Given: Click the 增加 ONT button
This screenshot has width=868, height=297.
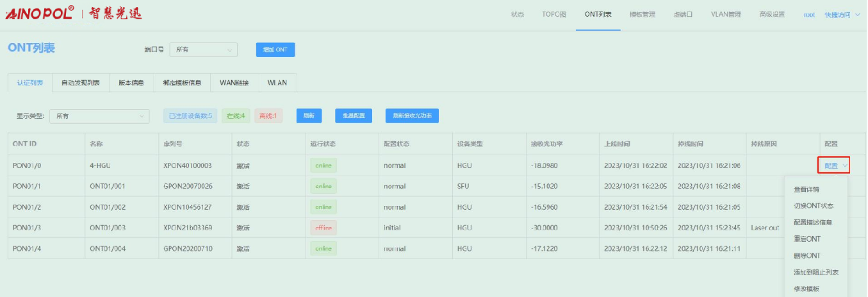Looking at the screenshot, I should 275,49.
